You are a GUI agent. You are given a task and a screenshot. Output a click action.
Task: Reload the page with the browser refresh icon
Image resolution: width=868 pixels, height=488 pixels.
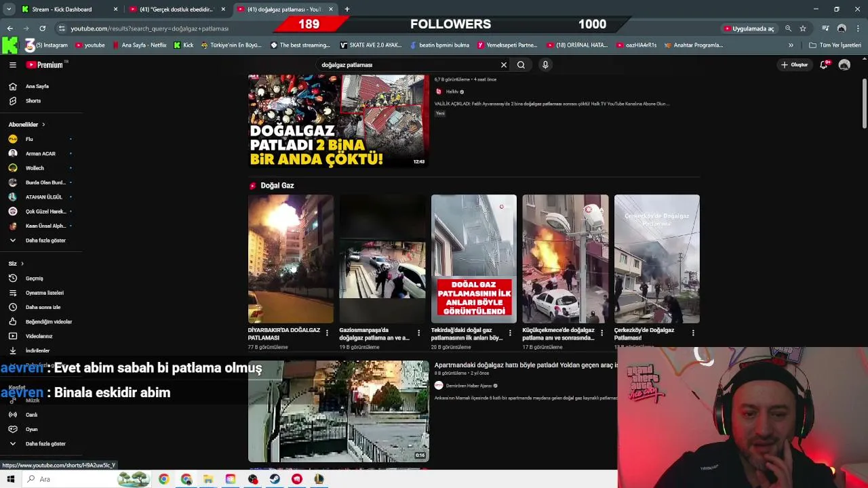tap(42, 28)
